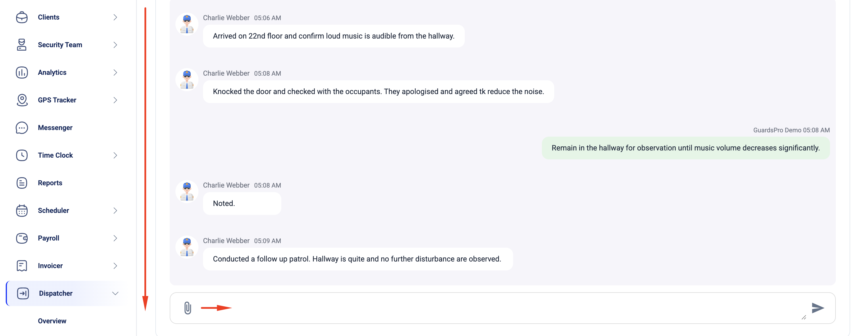Open the Payroll wallet icon
Image resolution: width=868 pixels, height=336 pixels.
(x=22, y=238)
